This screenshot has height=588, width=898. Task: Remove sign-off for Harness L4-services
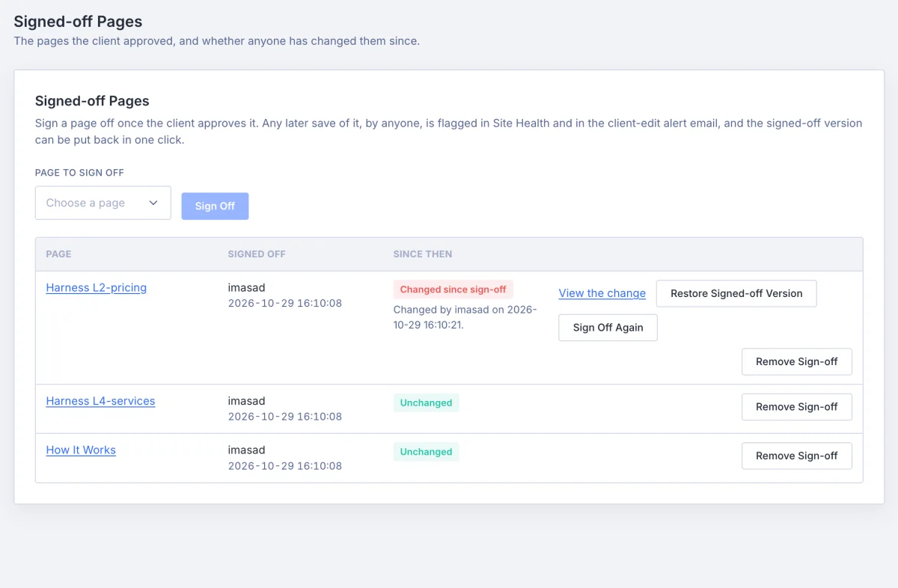click(x=797, y=407)
